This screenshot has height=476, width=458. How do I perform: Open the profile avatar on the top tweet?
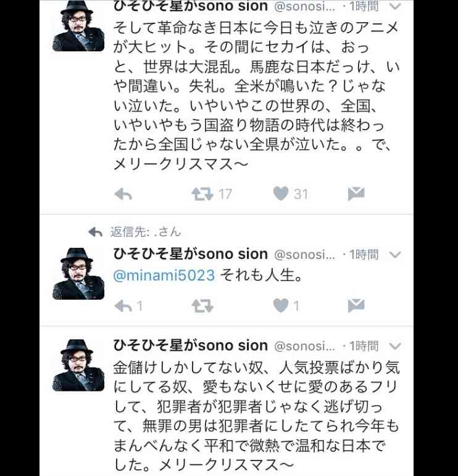click(x=78, y=25)
